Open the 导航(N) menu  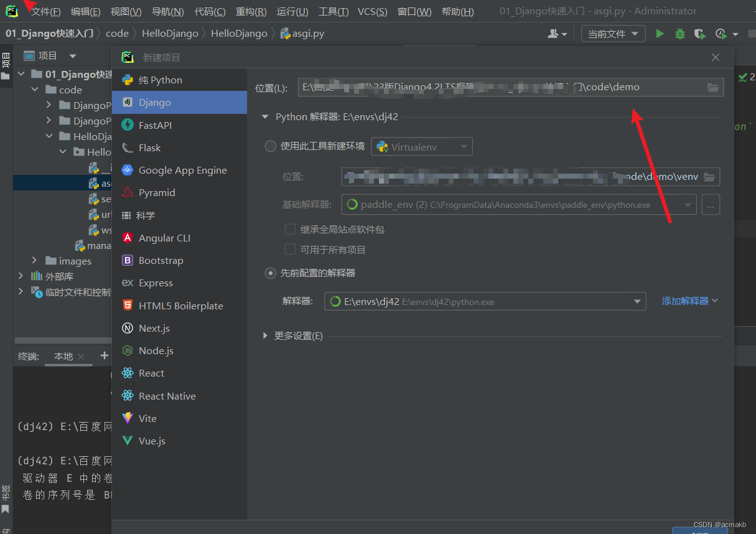[x=168, y=12]
